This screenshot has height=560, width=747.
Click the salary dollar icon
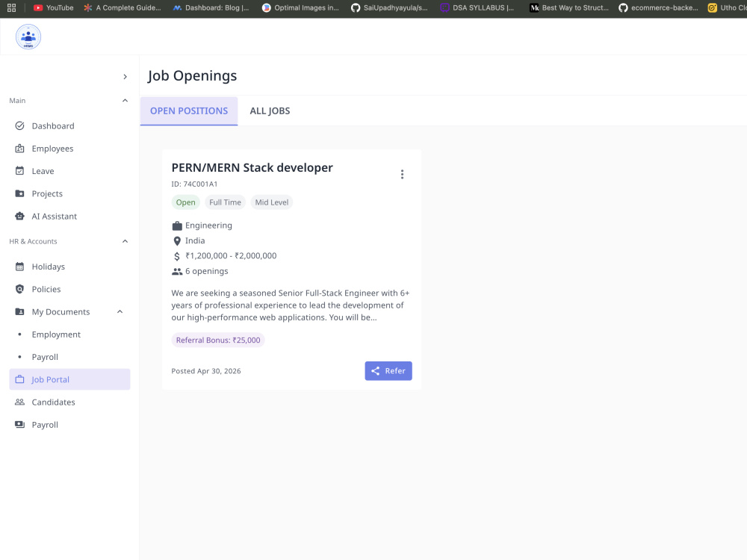click(x=177, y=256)
